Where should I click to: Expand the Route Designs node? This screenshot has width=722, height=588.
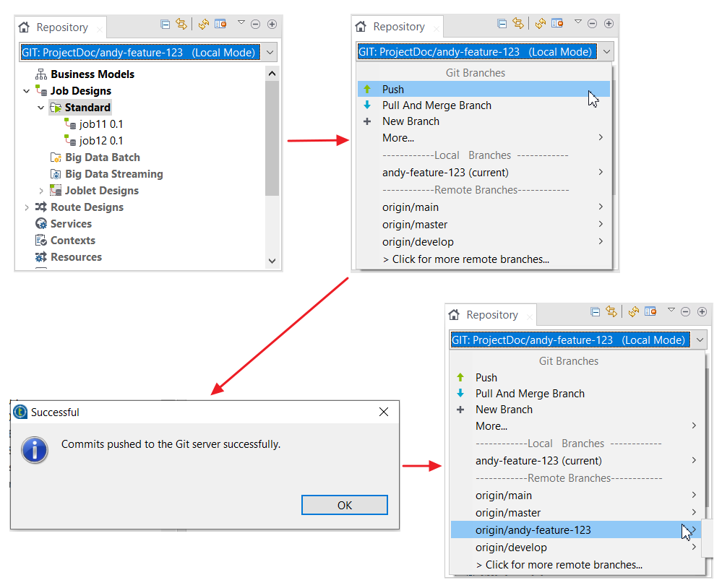[x=27, y=207]
